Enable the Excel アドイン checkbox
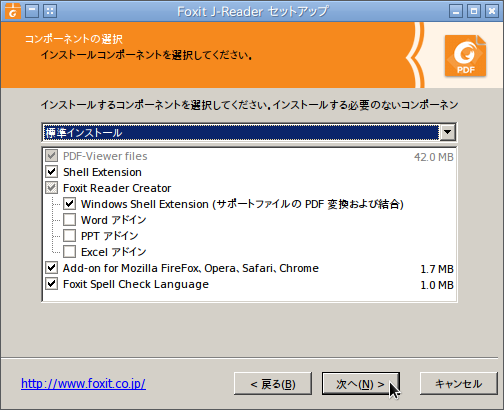This screenshot has width=504, height=410. [69, 252]
